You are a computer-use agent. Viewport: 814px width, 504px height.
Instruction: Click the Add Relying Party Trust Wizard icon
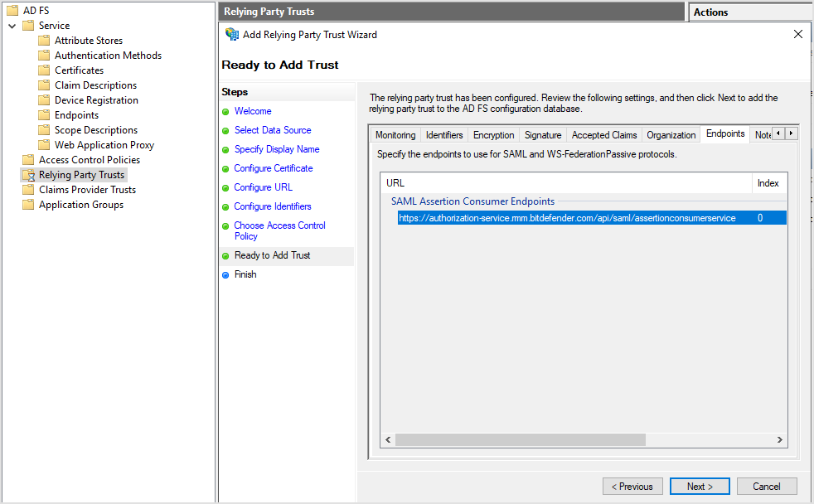[x=232, y=35]
